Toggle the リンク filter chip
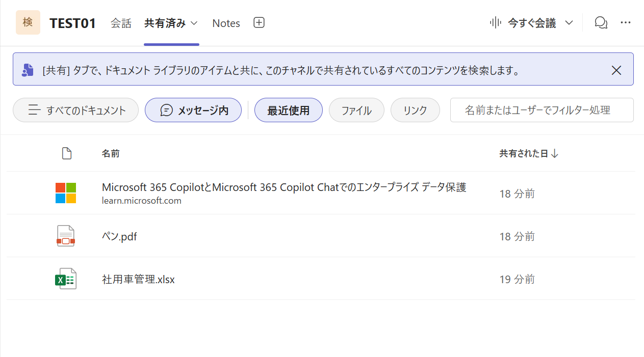Screen dimensions: 644x357 click(415, 110)
